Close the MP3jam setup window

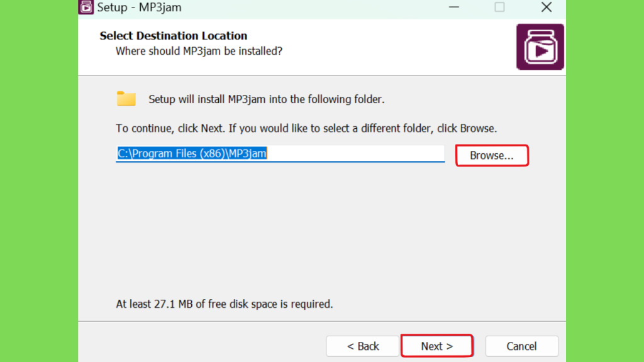click(547, 7)
